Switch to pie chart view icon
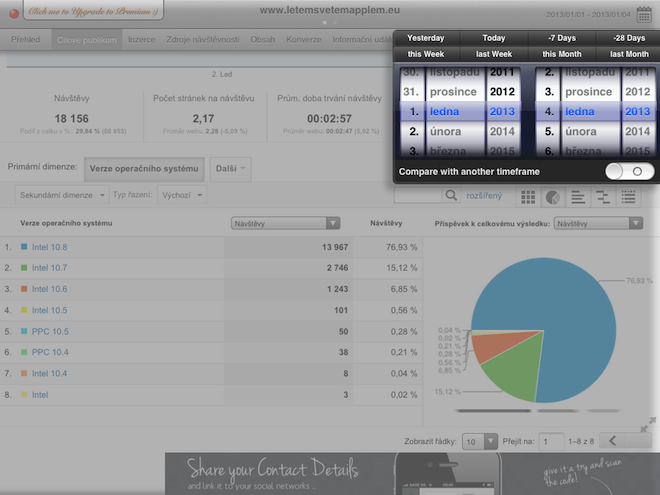The width and height of the screenshot is (660, 495). (x=553, y=197)
